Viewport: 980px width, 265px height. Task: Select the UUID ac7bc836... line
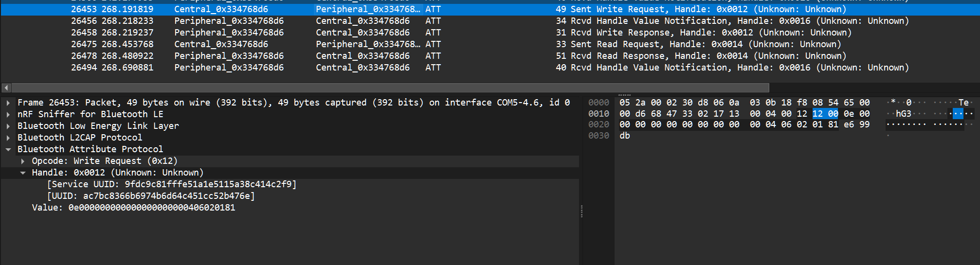point(151,196)
